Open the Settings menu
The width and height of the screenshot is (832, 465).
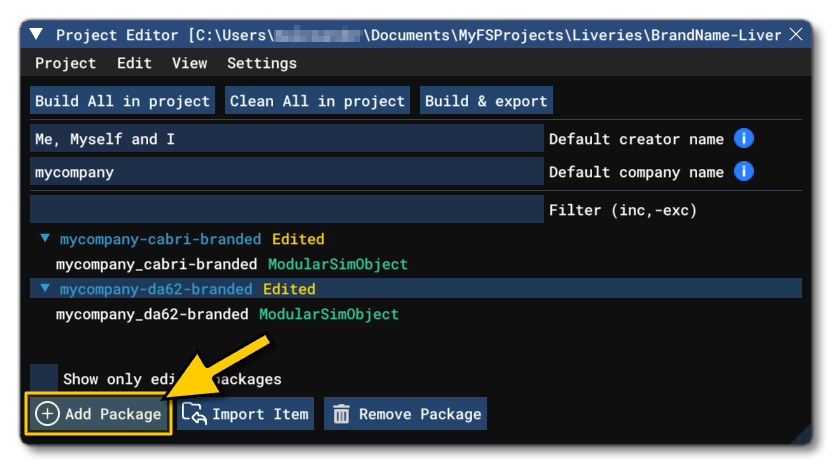[261, 63]
